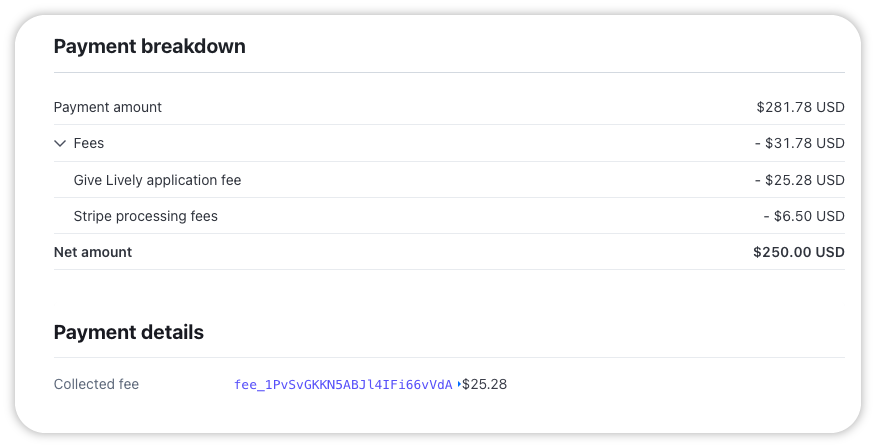876x448 pixels.
Task: Collapse the Fees section chevron
Action: pos(60,144)
